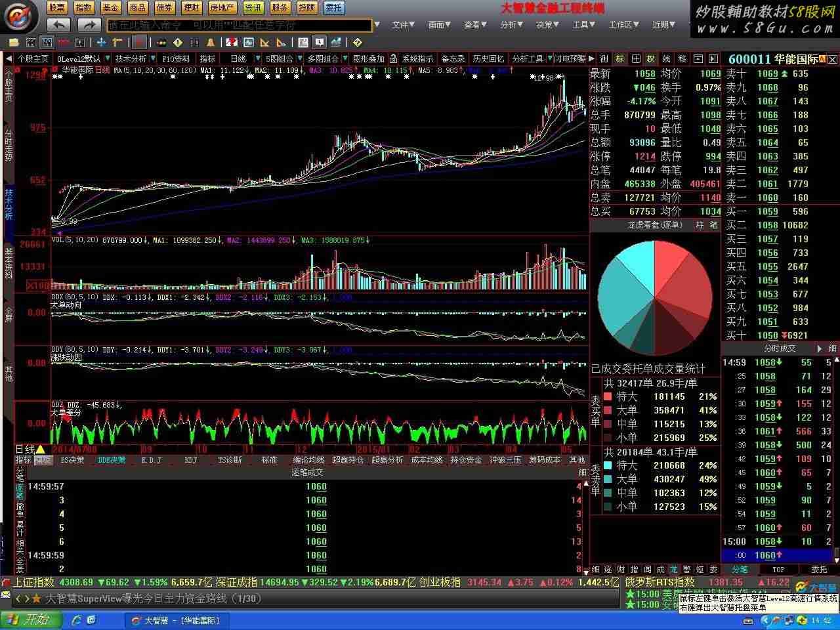This screenshot has height=630, width=840.
Task: Click the play arrow after 闪电预警
Action: 591,58
